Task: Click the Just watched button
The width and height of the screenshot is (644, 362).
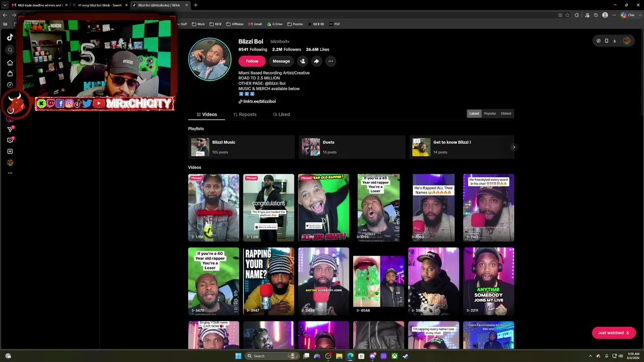Action: (x=613, y=333)
